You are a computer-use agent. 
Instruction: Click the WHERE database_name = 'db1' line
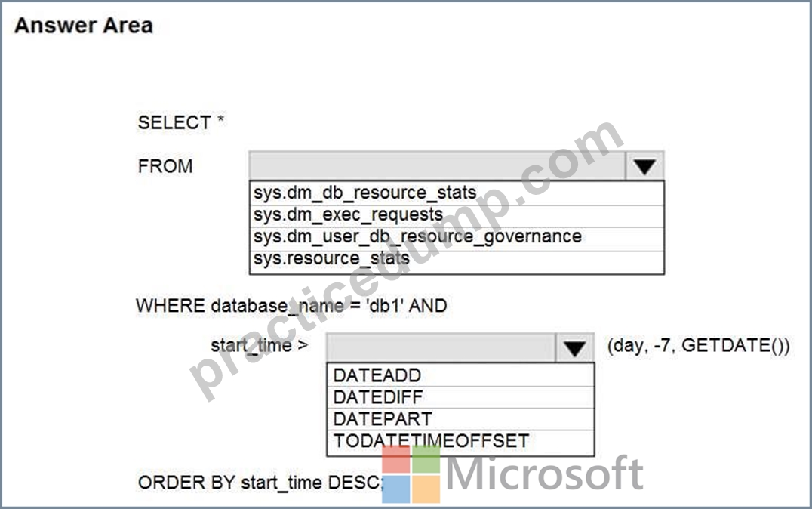[x=291, y=306]
